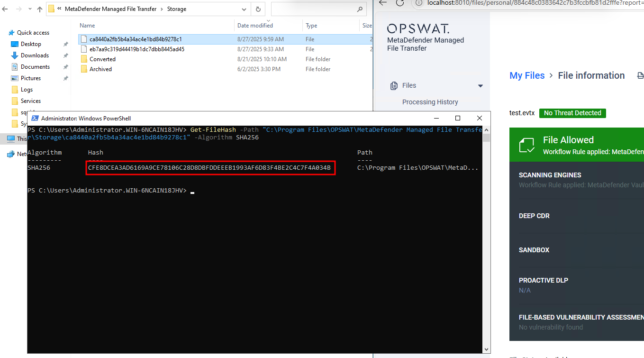This screenshot has width=644, height=358.
Task: Click the No Threat Detected badge
Action: pyautogui.click(x=572, y=113)
